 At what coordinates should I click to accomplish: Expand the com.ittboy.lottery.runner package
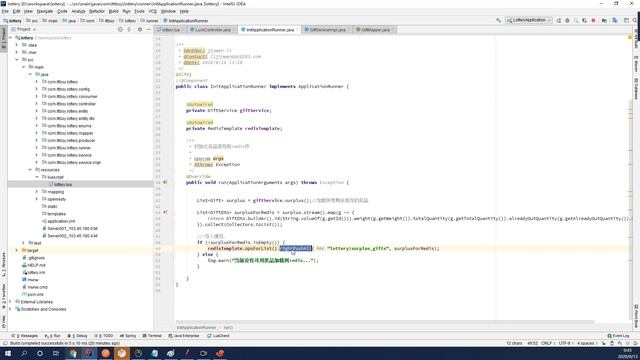click(x=36, y=148)
